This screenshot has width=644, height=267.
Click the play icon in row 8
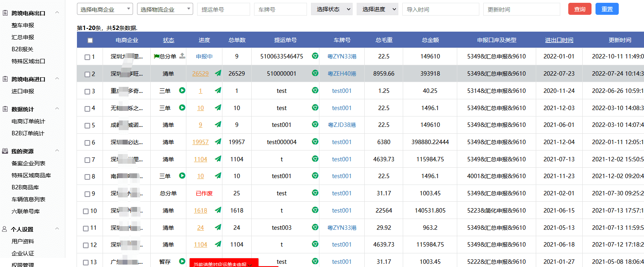[x=182, y=176]
